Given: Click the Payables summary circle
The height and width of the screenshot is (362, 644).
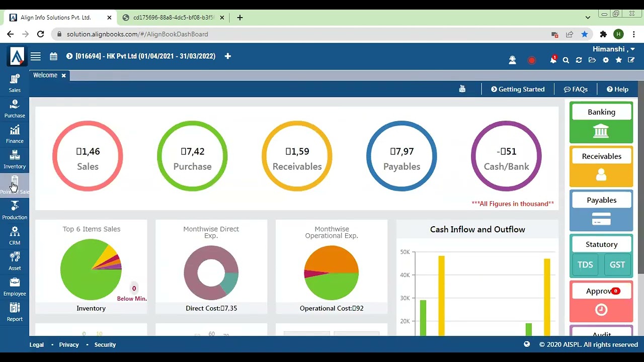Looking at the screenshot, I should click(401, 156).
